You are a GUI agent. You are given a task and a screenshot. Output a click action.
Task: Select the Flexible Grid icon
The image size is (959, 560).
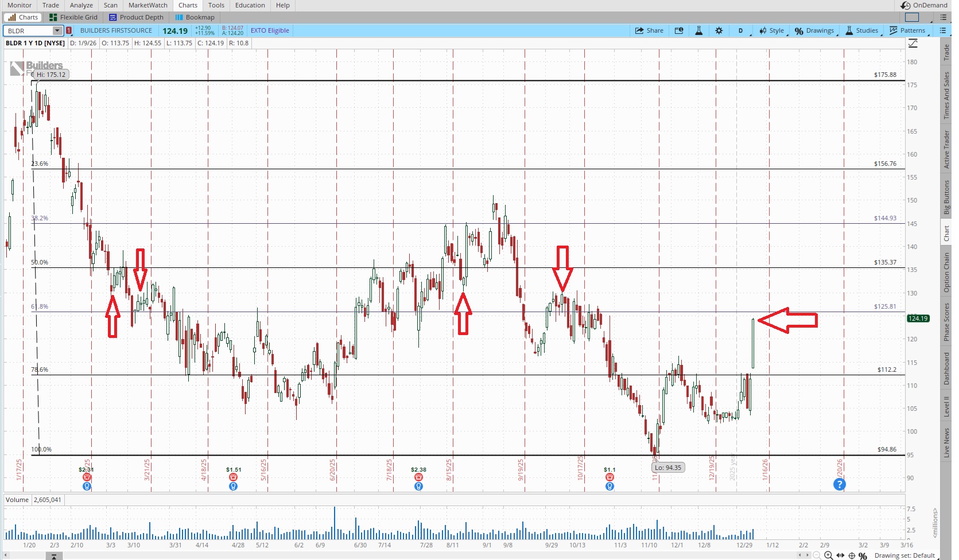click(x=73, y=17)
